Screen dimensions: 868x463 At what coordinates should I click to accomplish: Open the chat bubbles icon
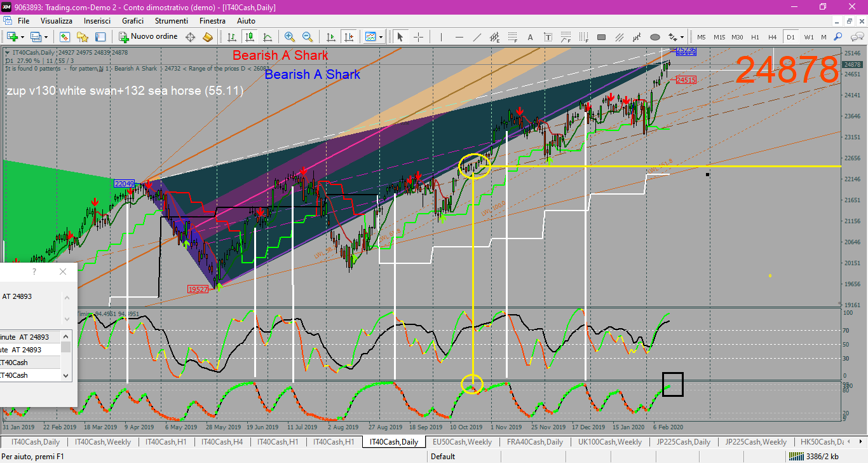pyautogui.click(x=856, y=37)
